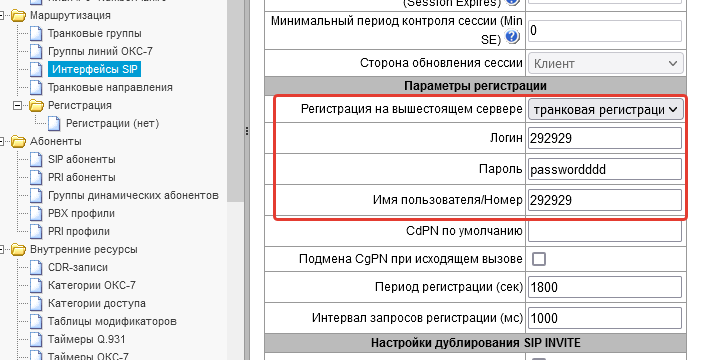This screenshot has height=360, width=724.
Task: Click the Абоненты folder icon
Action: click(x=18, y=142)
